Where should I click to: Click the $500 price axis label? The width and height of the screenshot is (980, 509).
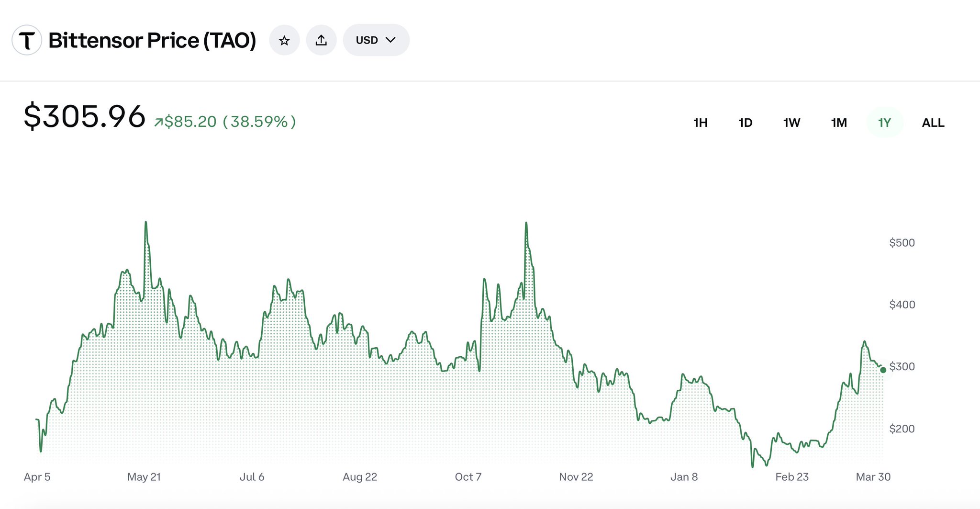902,243
